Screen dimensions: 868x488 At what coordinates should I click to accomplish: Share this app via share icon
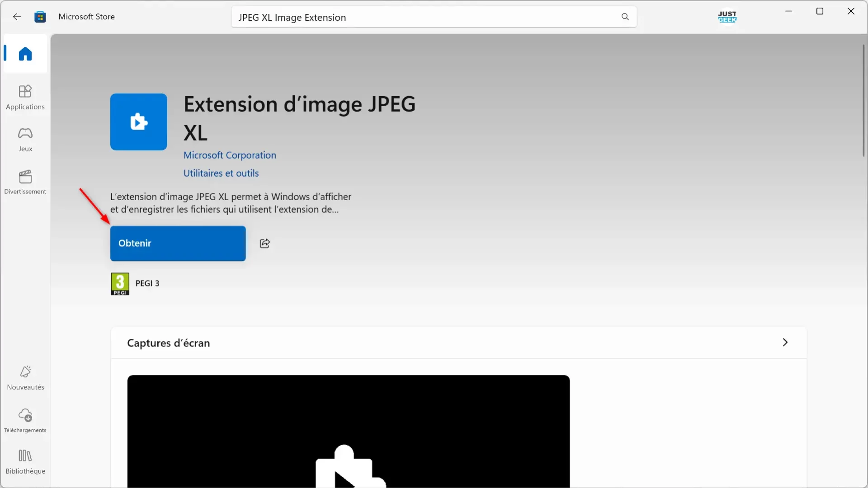click(265, 244)
